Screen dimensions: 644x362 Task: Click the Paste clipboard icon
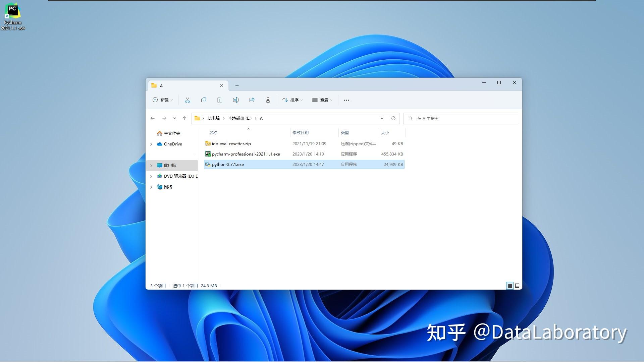(220, 100)
